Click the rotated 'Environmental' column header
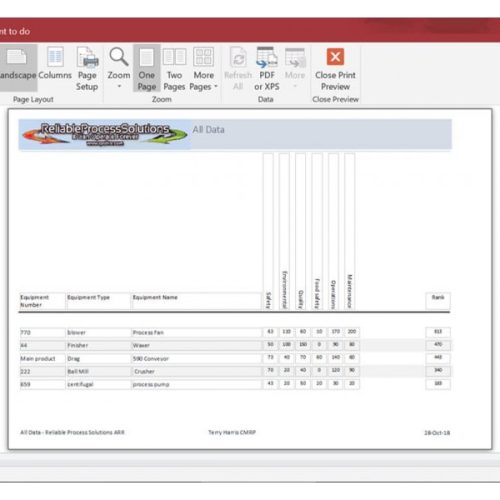500x500 pixels. coord(285,290)
